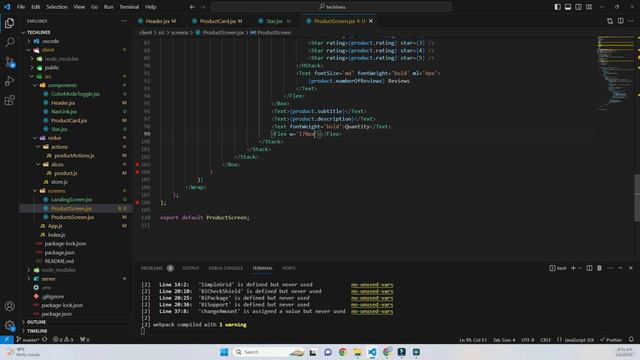
Task: Open Run and Debug view
Action: [x=9, y=81]
